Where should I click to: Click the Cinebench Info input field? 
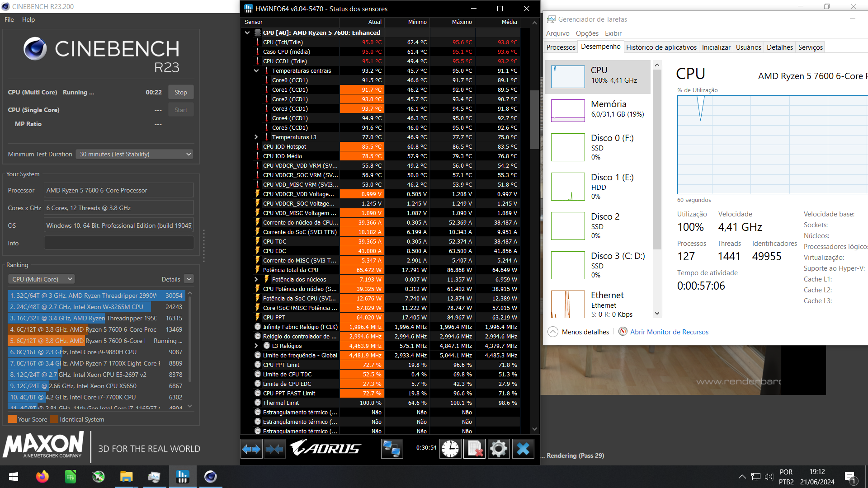(x=119, y=243)
